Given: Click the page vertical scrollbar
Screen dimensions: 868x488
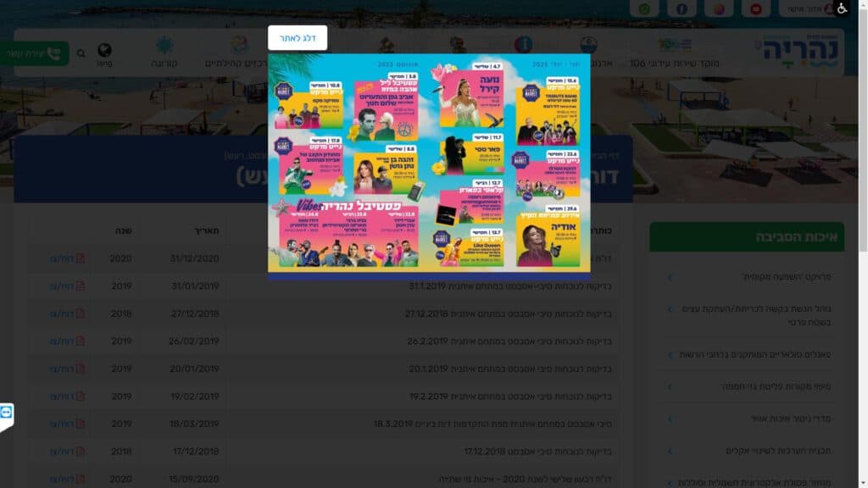Looking at the screenshot, I should pos(863,254).
